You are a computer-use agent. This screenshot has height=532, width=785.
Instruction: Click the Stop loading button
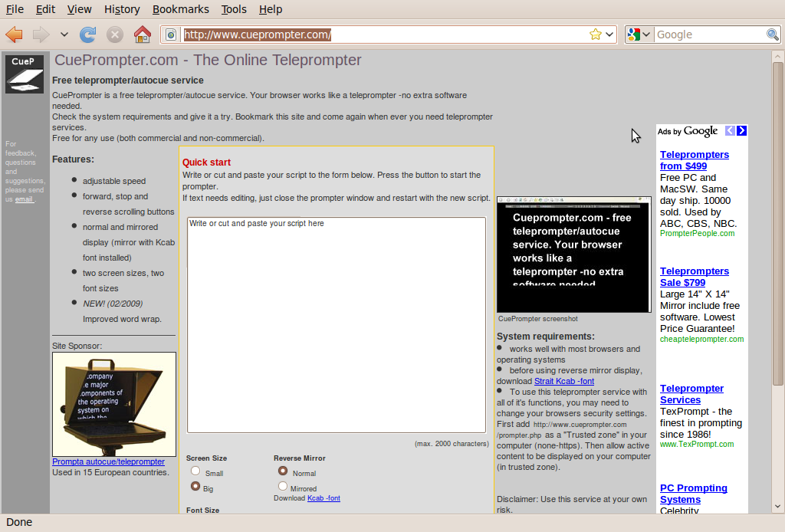[115, 34]
